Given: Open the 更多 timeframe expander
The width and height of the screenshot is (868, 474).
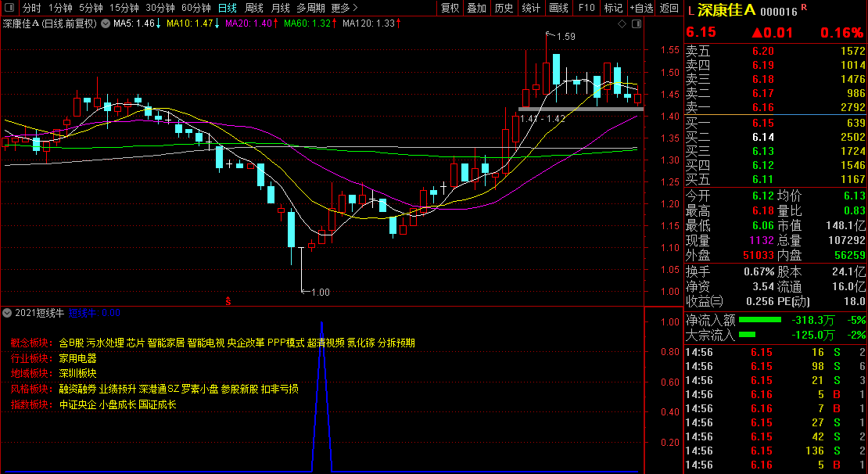Looking at the screenshot, I should [x=343, y=8].
